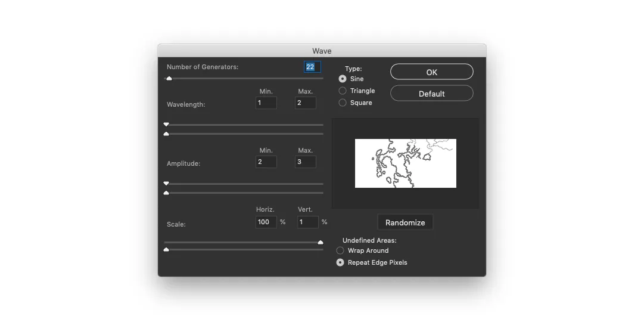Click the Randomize button
The height and width of the screenshot is (322, 644).
[405, 222]
